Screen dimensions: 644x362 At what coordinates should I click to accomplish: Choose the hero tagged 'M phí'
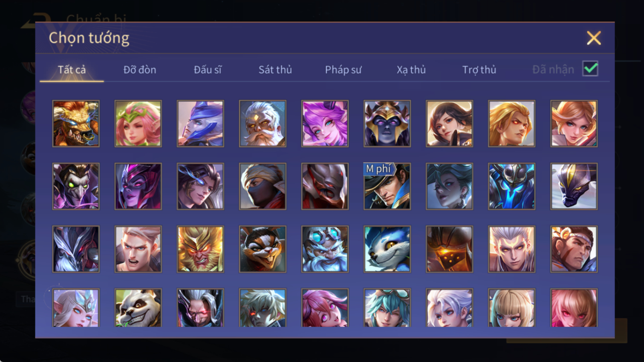pyautogui.click(x=387, y=186)
